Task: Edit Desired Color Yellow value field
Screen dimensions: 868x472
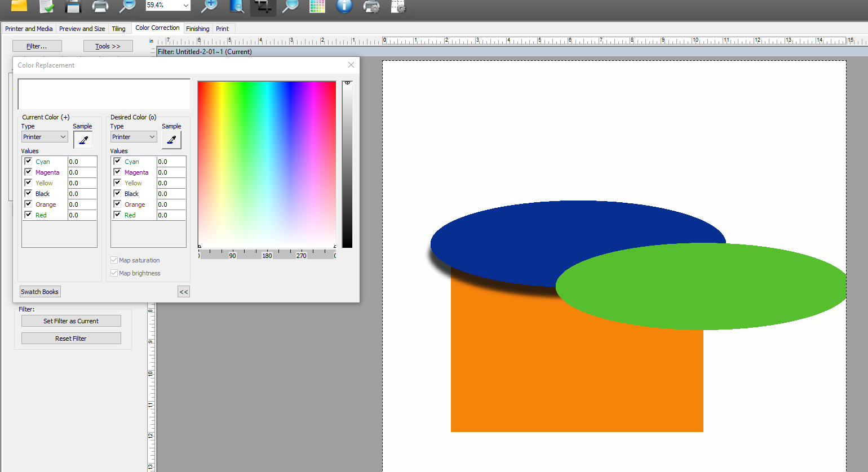Action: pos(171,183)
